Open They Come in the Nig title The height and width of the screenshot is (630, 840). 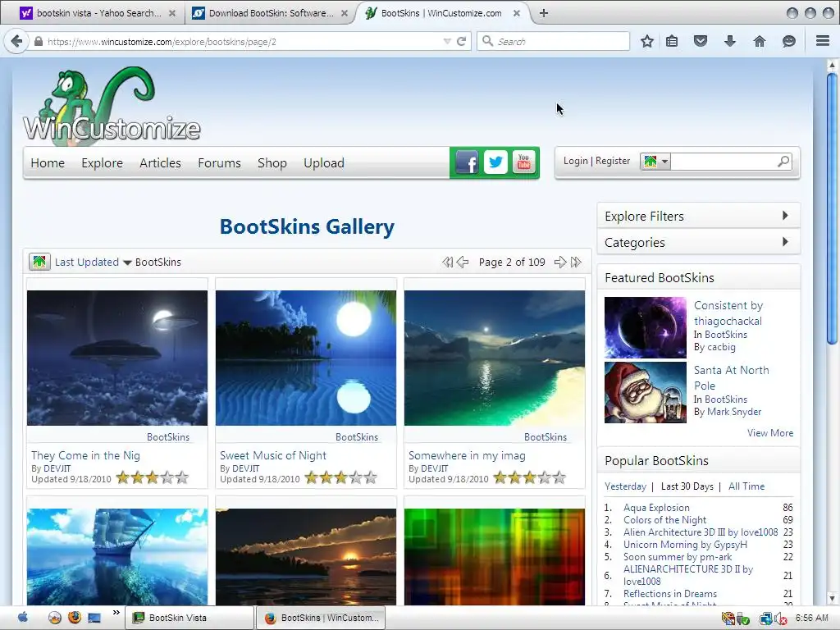tap(85, 455)
